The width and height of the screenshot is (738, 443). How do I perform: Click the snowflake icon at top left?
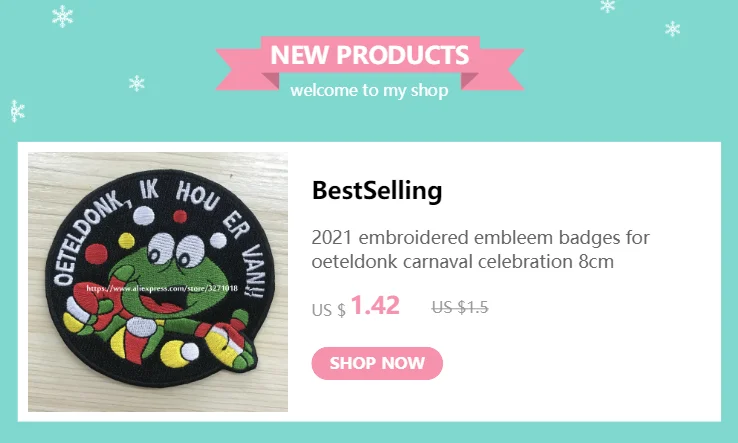pyautogui.click(x=63, y=16)
